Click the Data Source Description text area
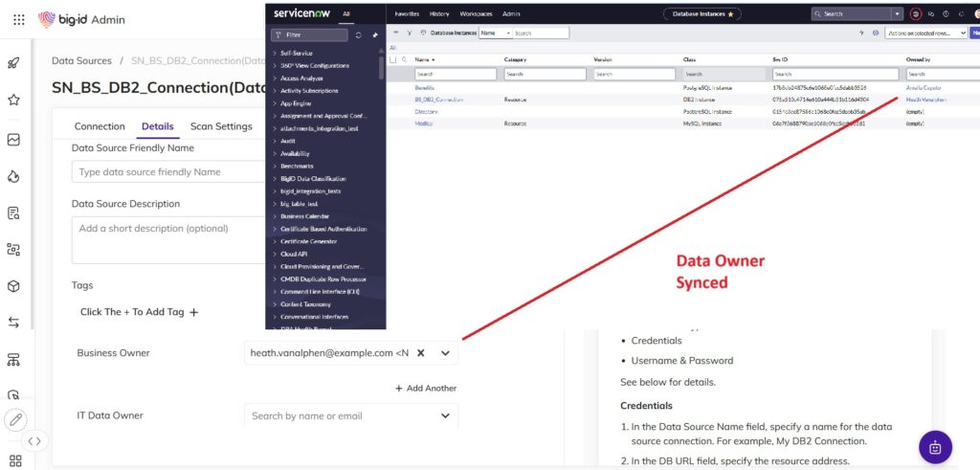Image resolution: width=980 pixels, height=470 pixels. point(168,240)
